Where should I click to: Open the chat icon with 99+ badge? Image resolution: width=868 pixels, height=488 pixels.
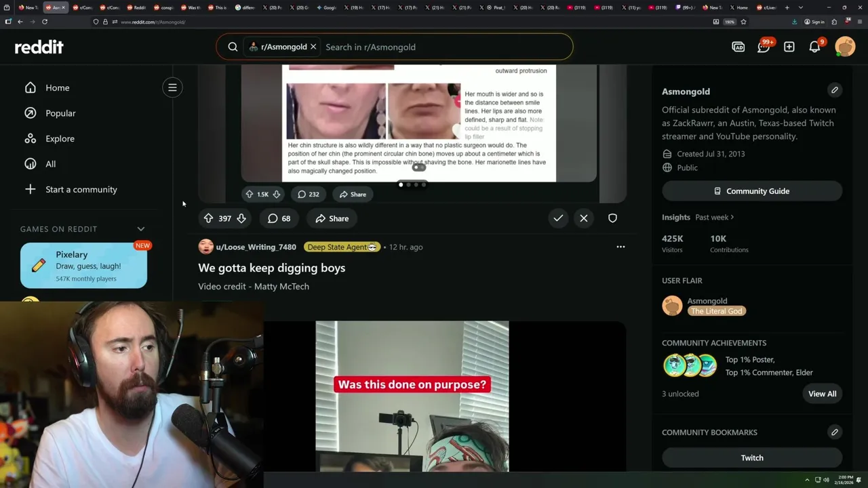(764, 47)
